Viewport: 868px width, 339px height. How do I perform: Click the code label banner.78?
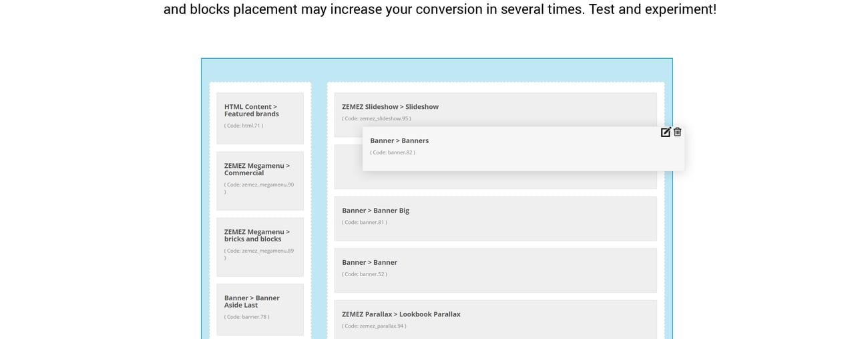(247, 317)
